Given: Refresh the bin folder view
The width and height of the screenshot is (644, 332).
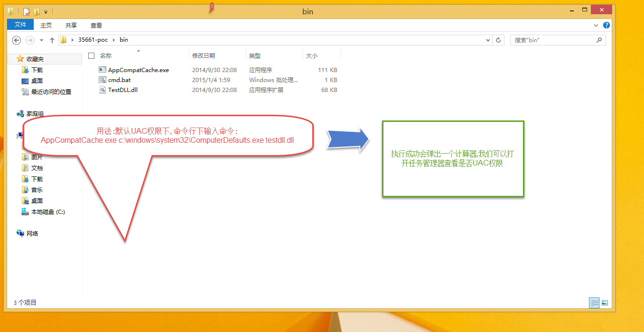Looking at the screenshot, I should [x=498, y=40].
